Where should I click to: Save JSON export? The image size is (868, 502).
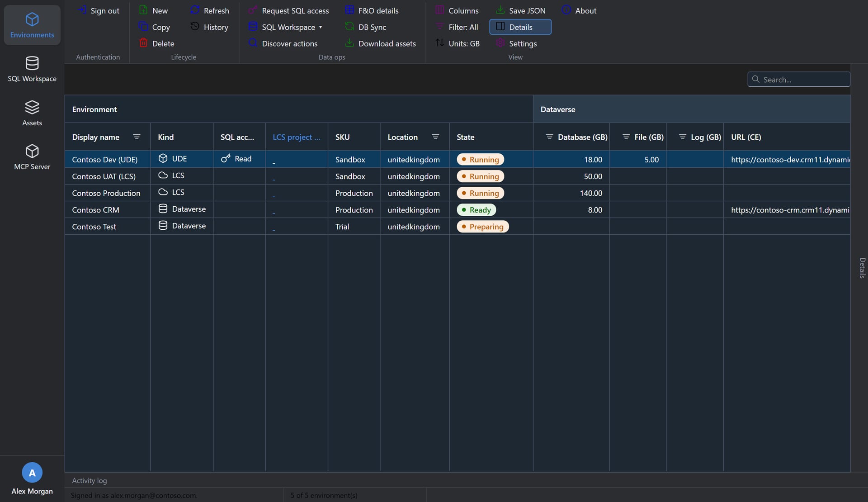point(521,10)
